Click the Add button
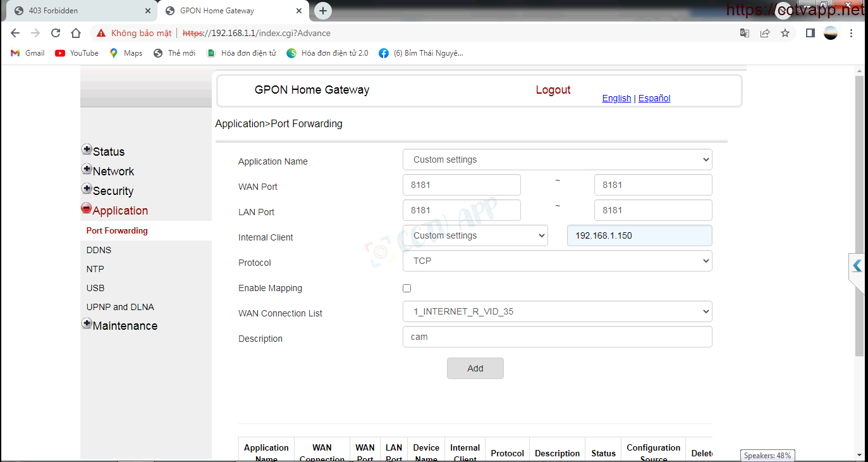 click(475, 368)
